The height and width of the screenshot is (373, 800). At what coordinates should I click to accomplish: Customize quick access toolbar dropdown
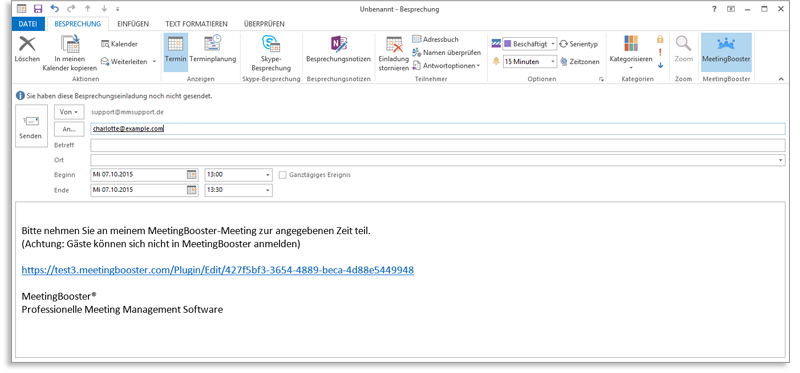pyautogui.click(x=118, y=9)
